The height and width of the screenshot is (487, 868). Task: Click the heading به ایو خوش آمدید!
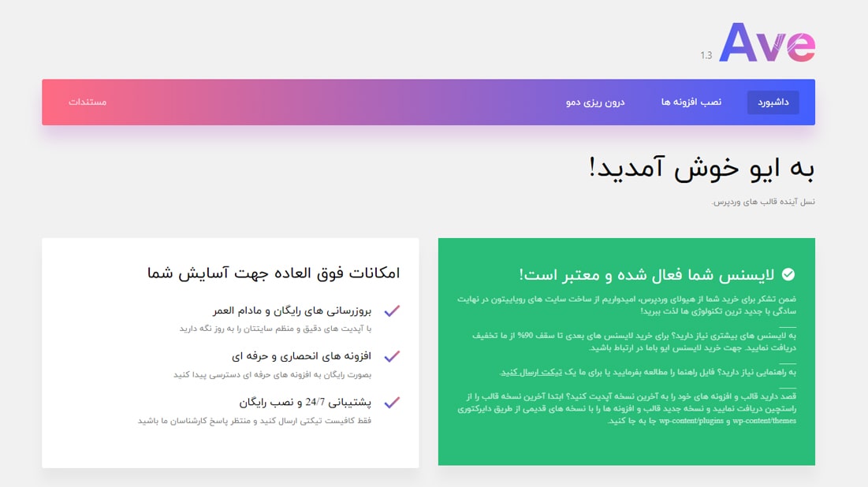[x=702, y=168]
